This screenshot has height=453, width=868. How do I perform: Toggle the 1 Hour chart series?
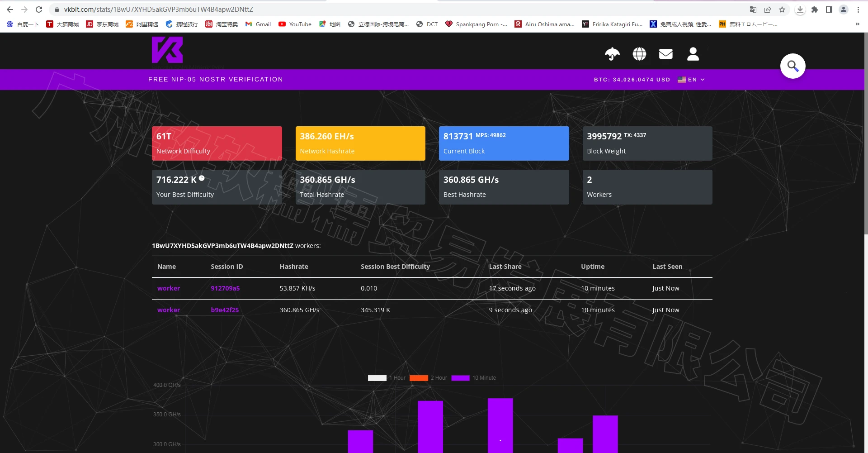387,378
